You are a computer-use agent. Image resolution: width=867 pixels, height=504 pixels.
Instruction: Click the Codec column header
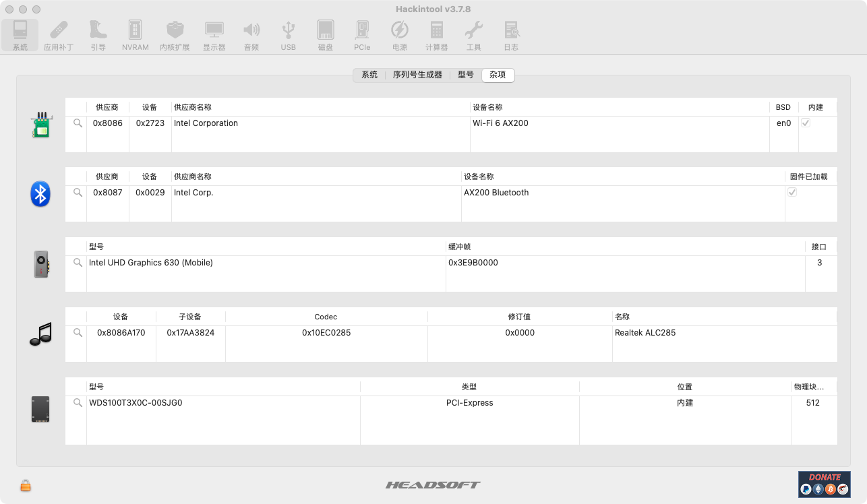326,317
